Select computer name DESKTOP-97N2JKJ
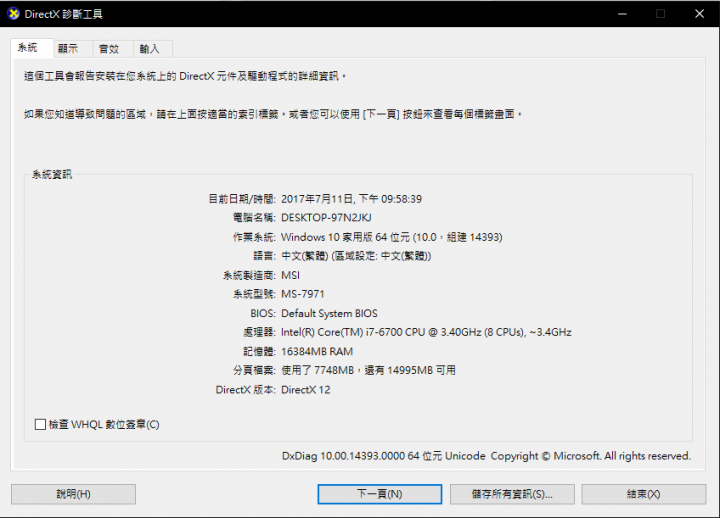The image size is (720, 518). pos(326,218)
